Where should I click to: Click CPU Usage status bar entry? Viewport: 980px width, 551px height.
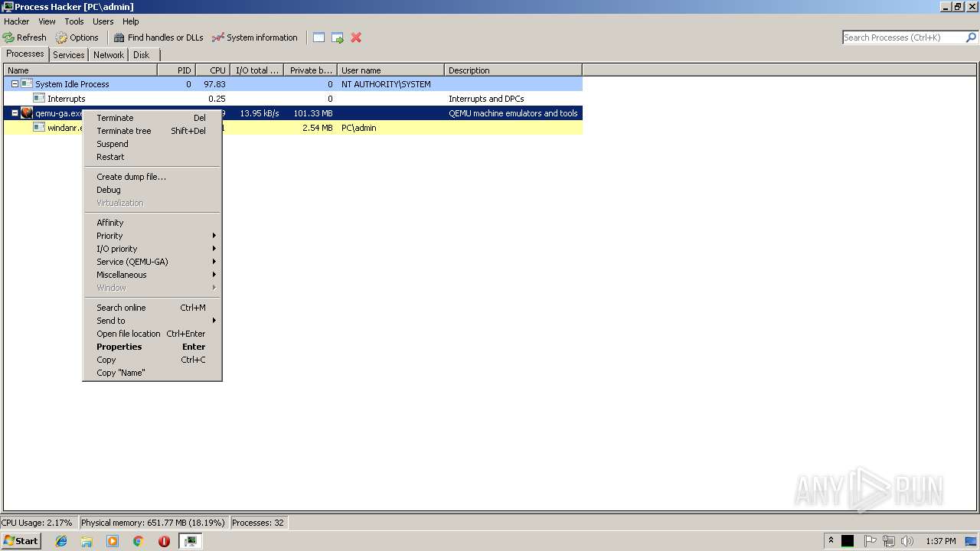click(x=38, y=523)
